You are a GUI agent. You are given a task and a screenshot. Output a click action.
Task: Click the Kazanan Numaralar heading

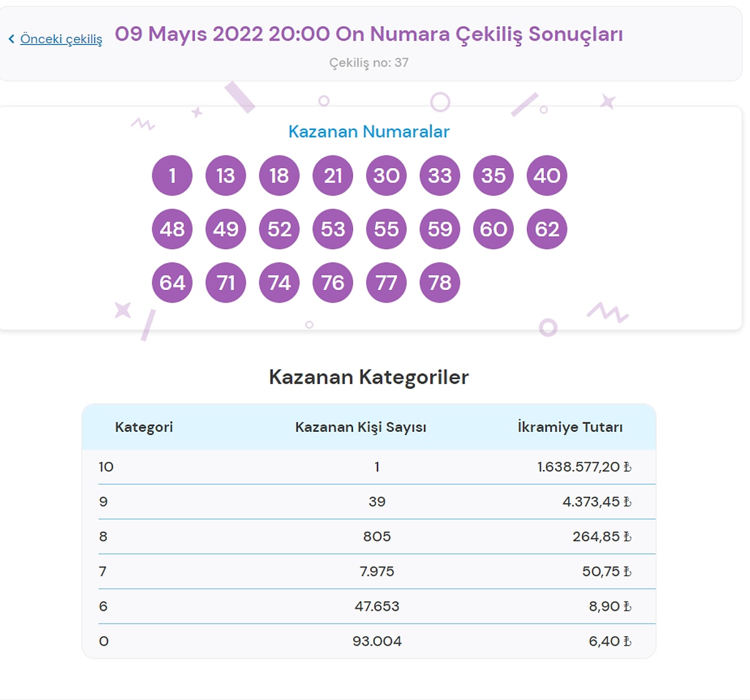(x=369, y=132)
